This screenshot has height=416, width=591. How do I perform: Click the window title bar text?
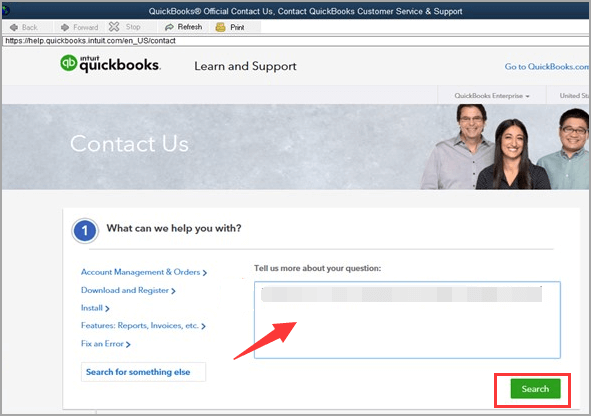(305, 11)
